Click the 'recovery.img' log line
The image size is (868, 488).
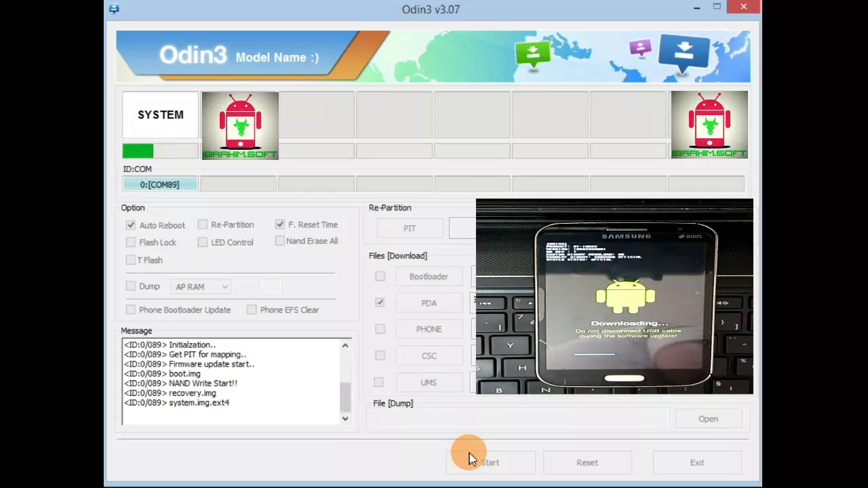click(170, 393)
